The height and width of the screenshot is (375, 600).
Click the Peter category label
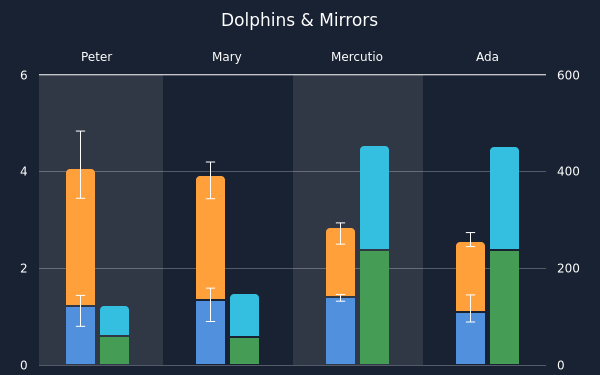point(96,57)
